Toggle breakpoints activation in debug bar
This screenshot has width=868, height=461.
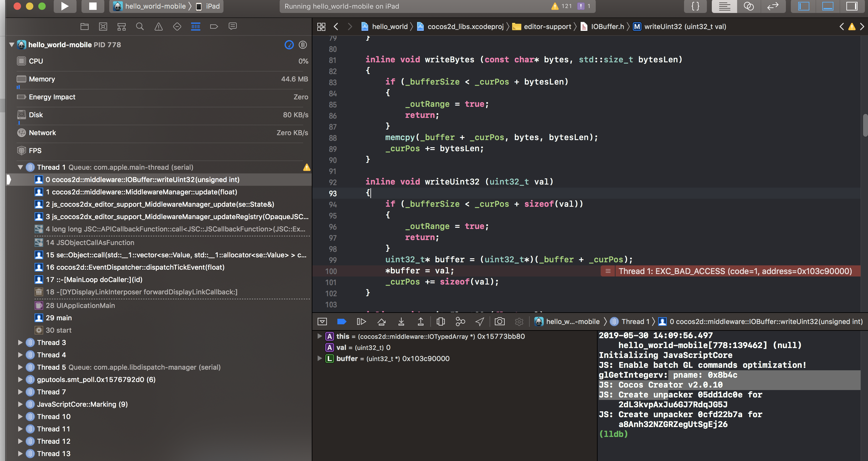342,322
